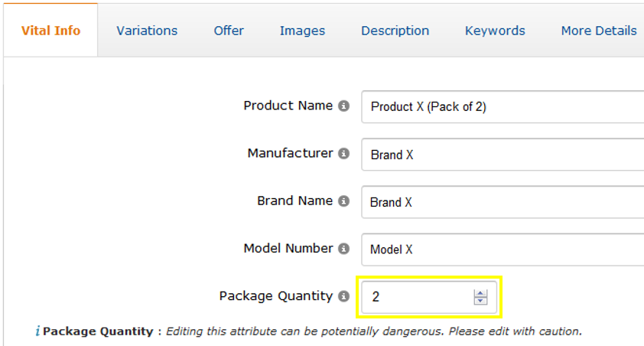Screen dimensions: 644x346
Task: Increase Package Quantity with the up arrow
Action: pos(480,292)
